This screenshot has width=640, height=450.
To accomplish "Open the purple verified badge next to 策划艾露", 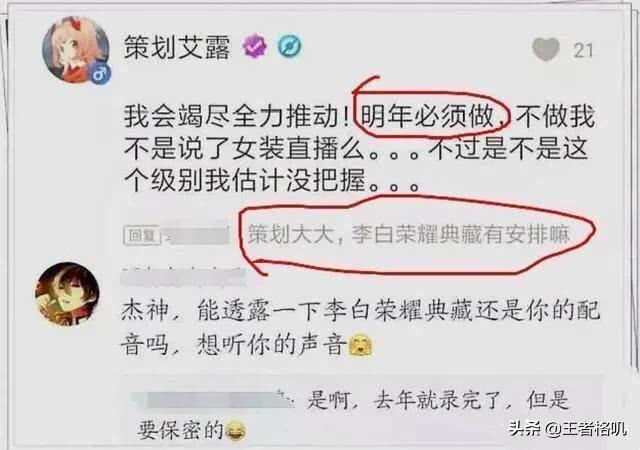I will [255, 45].
